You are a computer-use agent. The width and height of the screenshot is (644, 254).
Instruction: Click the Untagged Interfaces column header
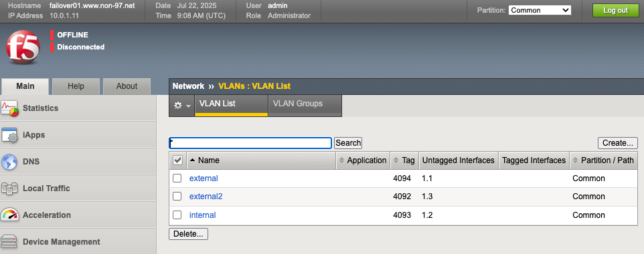click(459, 160)
